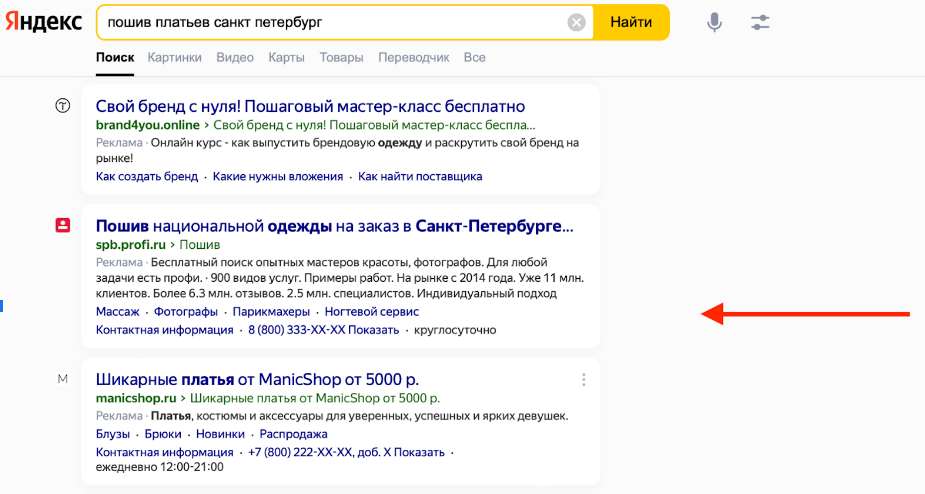The image size is (925, 494).
Task: Click 'круглосуточно' working hours text
Action: [455, 330]
